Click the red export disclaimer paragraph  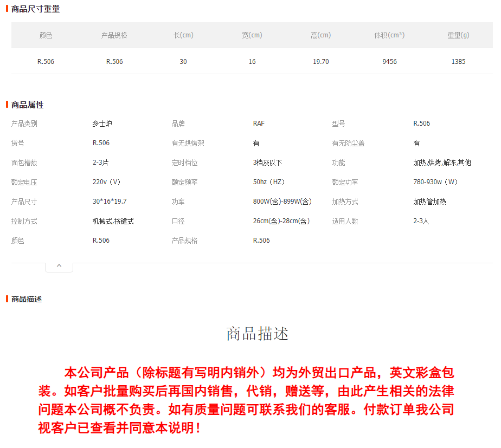coord(246,400)
